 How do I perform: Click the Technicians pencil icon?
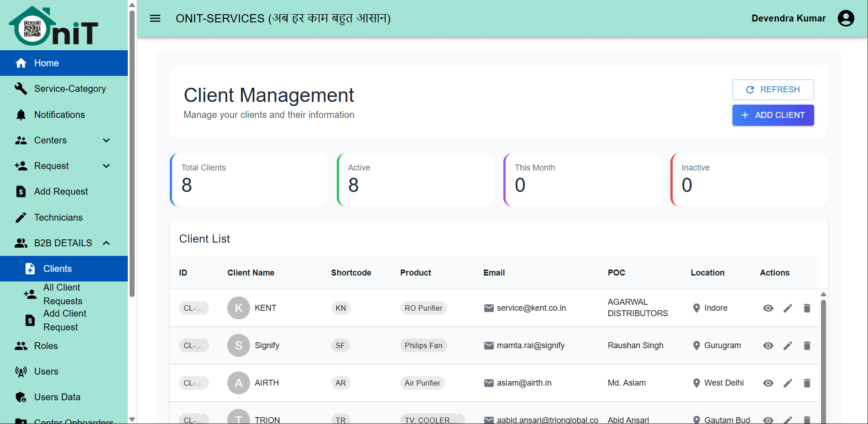[21, 217]
